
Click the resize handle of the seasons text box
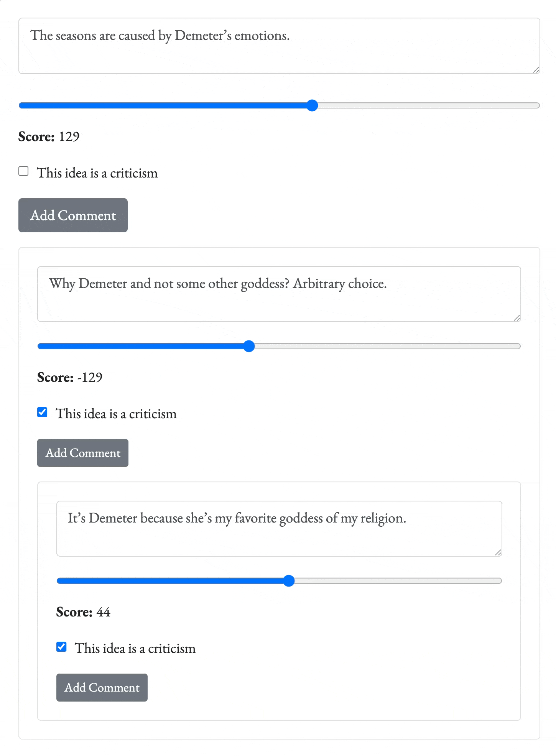point(535,70)
